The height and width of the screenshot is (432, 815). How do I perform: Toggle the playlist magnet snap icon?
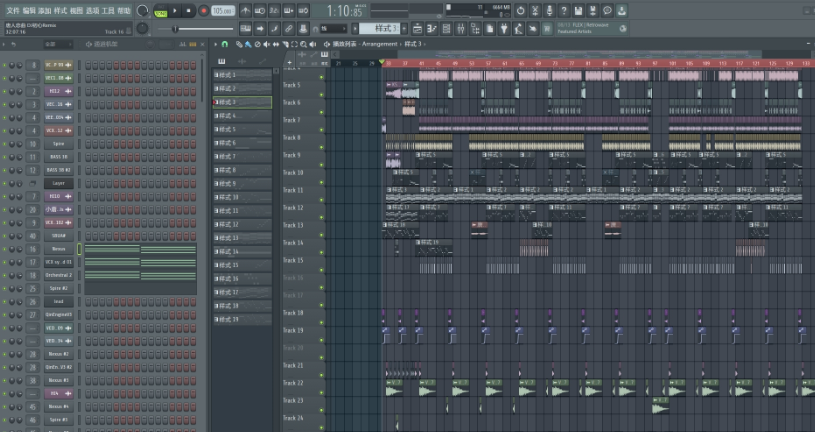point(225,44)
